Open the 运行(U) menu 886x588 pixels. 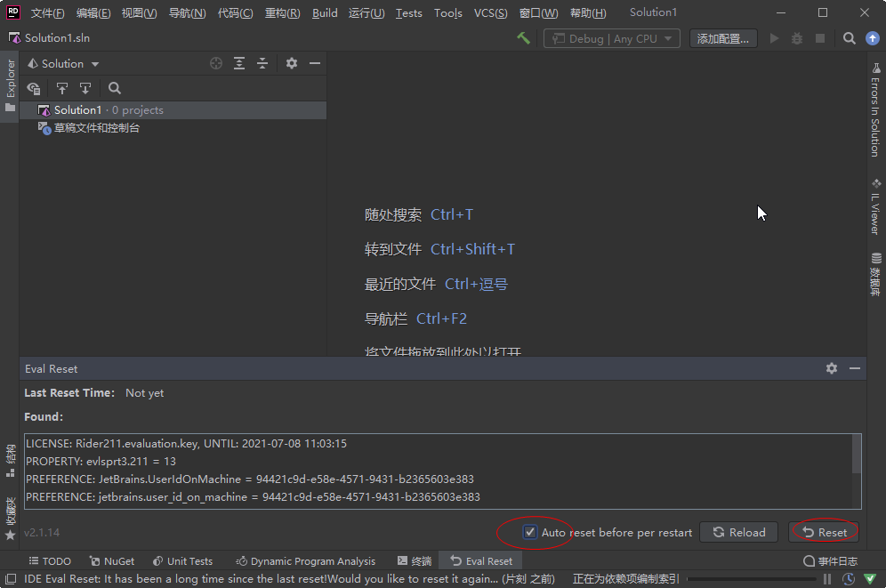[x=366, y=13]
